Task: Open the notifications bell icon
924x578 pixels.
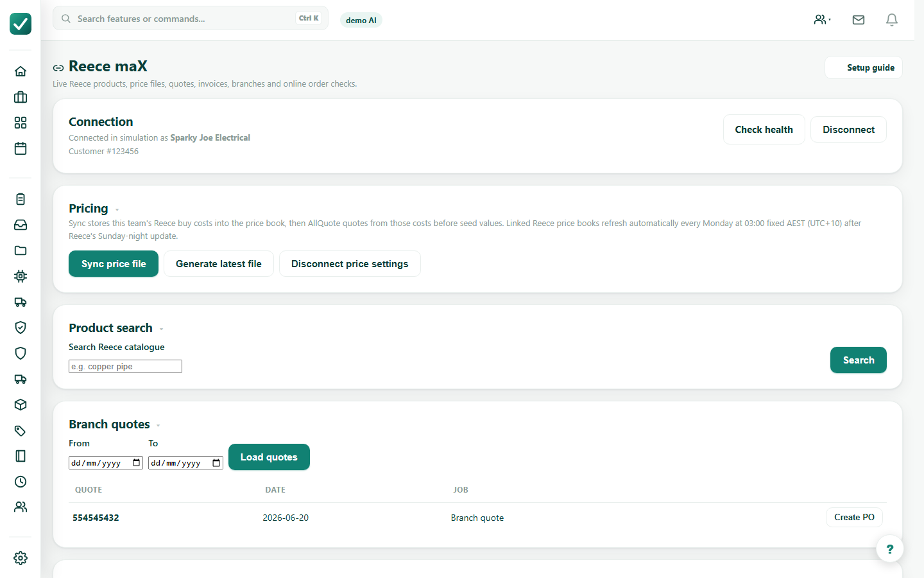Action: coord(892,20)
